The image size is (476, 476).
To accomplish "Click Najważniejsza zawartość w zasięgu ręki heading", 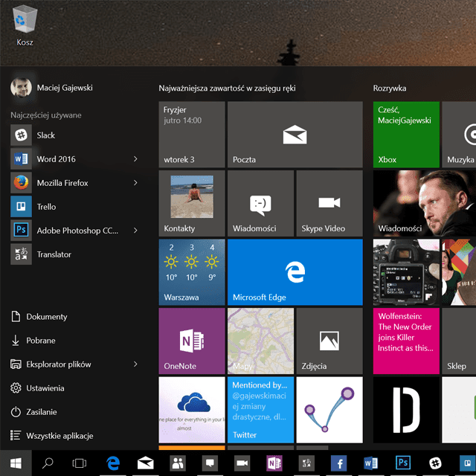I will (227, 88).
